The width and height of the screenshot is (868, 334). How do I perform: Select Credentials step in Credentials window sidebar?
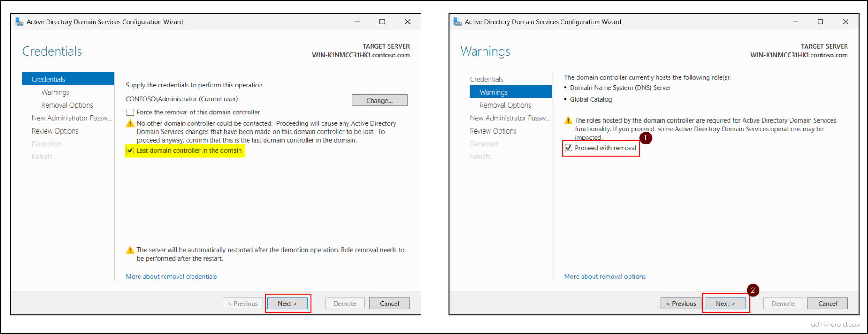(x=68, y=79)
